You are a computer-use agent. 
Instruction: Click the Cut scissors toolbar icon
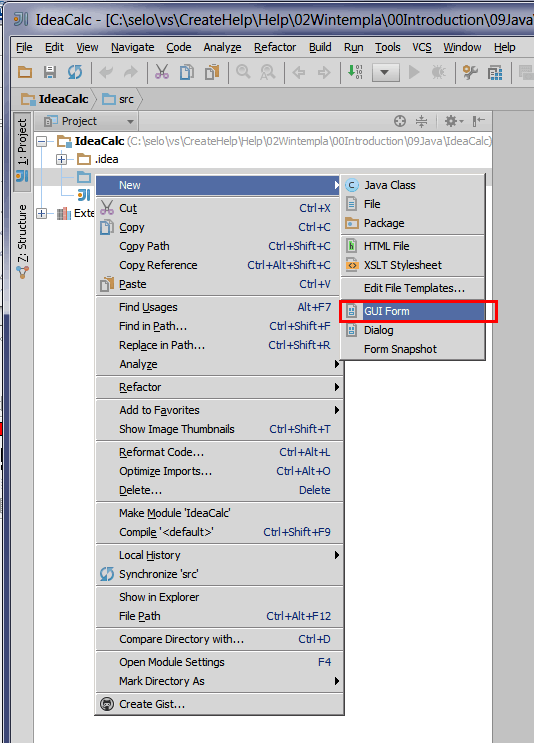pos(162,72)
